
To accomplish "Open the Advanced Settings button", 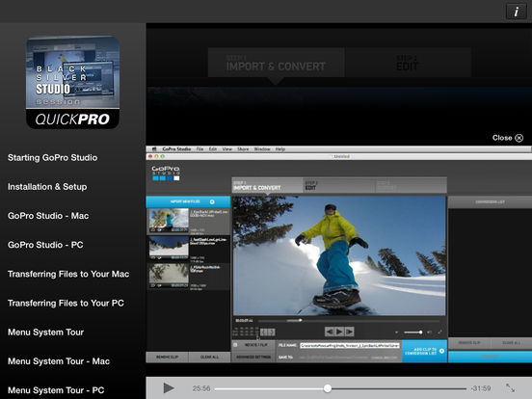I will (x=253, y=357).
